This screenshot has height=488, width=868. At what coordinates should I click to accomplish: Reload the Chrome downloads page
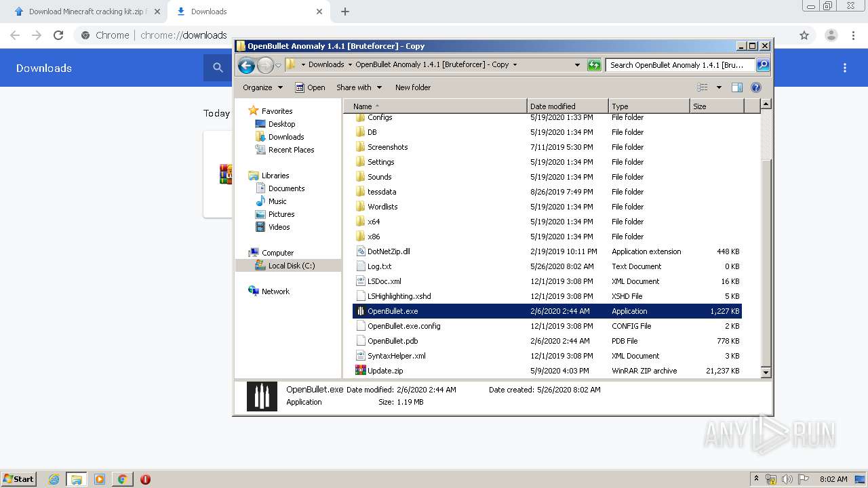(x=58, y=35)
